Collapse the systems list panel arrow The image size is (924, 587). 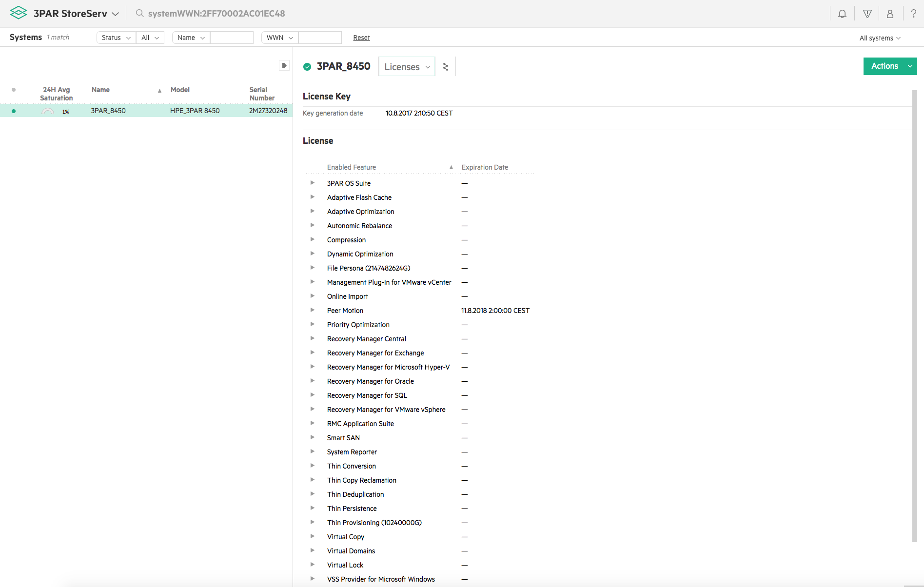[284, 65]
